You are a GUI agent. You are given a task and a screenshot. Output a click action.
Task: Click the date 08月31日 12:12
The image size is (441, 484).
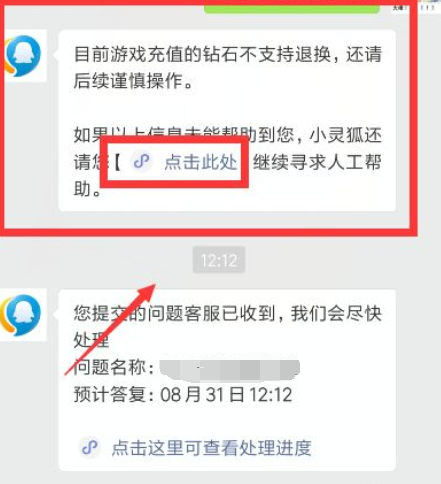(226, 395)
